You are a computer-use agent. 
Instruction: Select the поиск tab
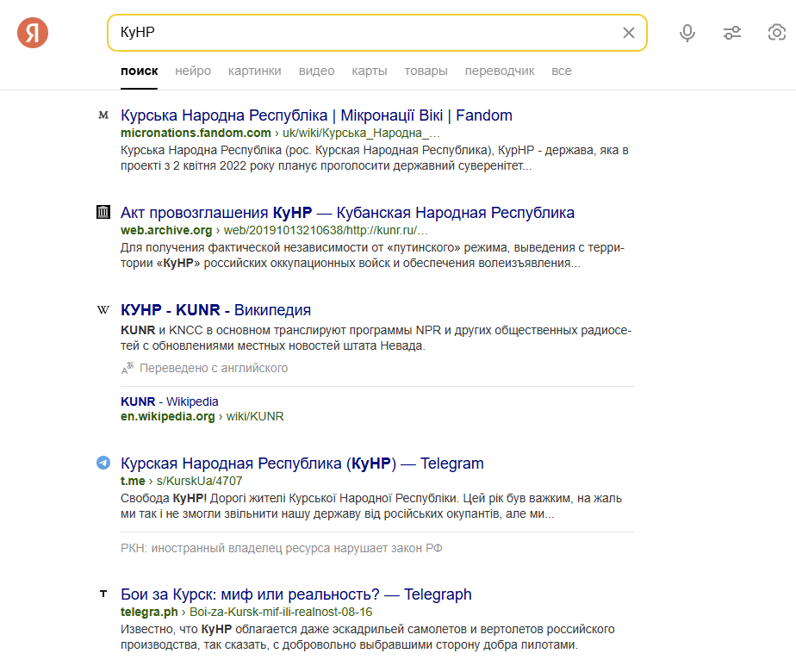point(139,71)
